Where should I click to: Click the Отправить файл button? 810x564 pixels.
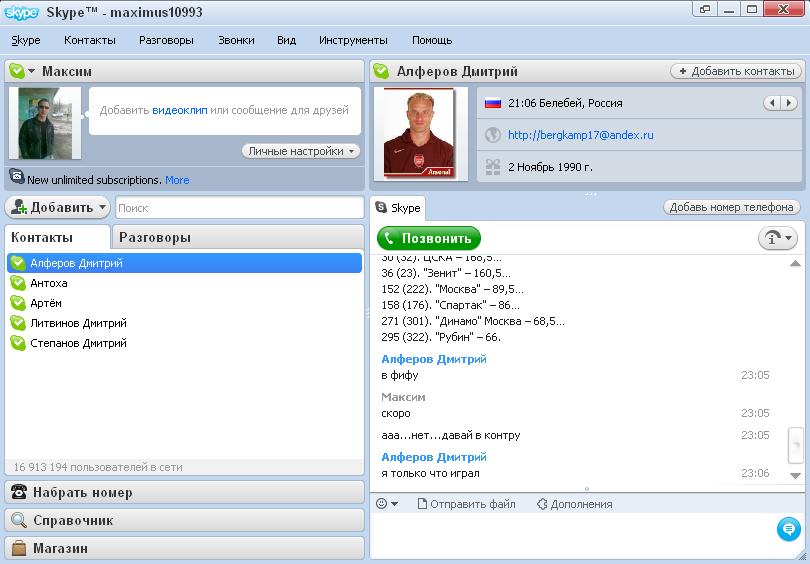[466, 504]
